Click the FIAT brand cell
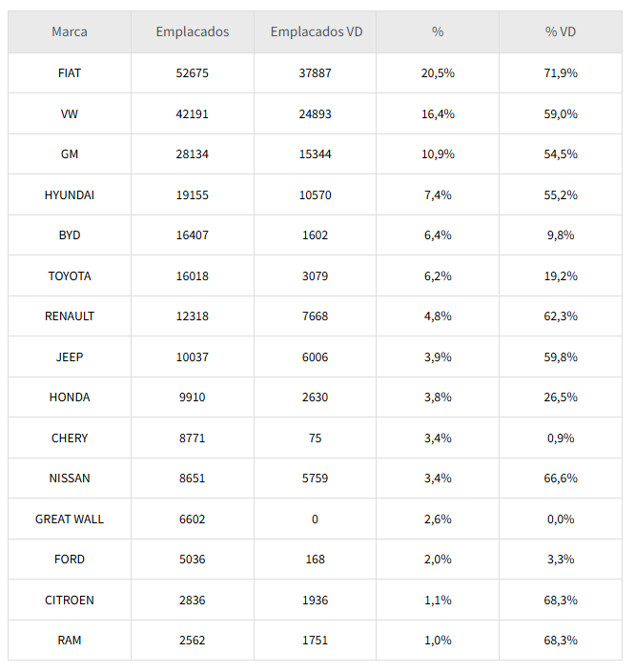This screenshot has height=672, width=635. coord(70,73)
